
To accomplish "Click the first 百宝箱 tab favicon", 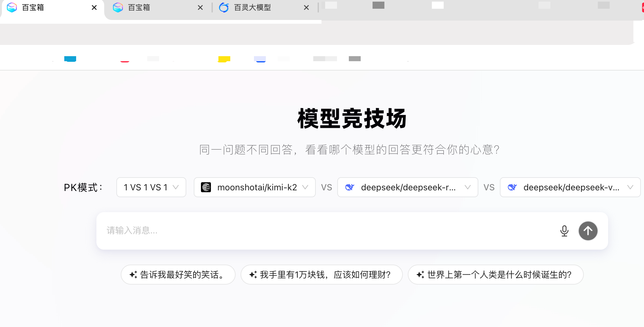I will coord(12,7).
